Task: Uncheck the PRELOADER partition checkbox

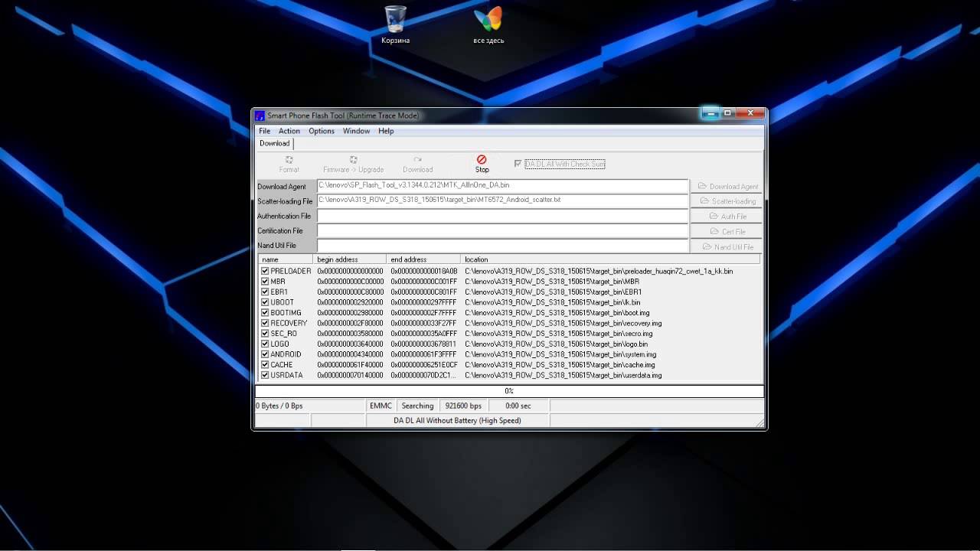Action: pyautogui.click(x=265, y=271)
